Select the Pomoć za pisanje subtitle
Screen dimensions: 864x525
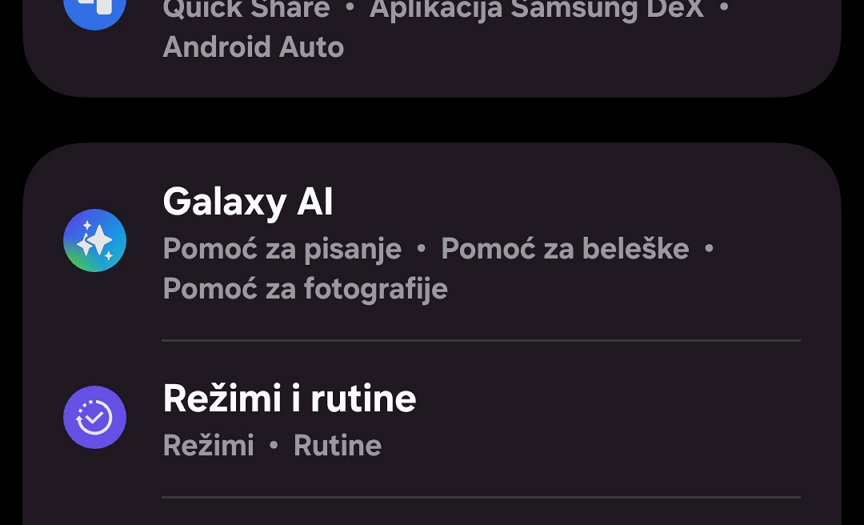pyautogui.click(x=282, y=249)
